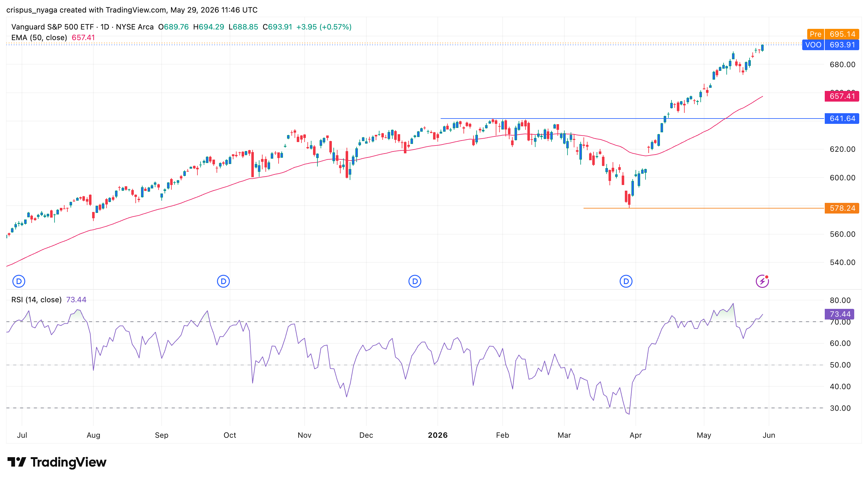Select the orange horizontal support line
The image size is (868, 481).
click(703, 208)
